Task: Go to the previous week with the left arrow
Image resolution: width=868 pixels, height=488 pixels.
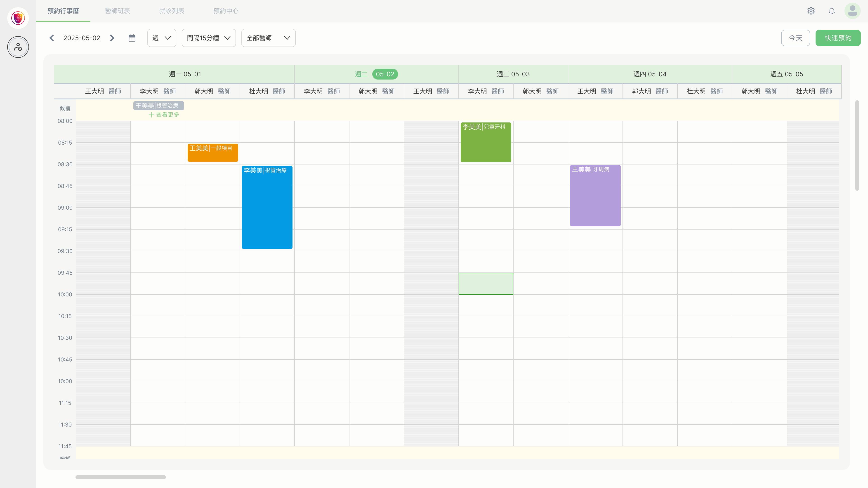Action: tap(52, 38)
